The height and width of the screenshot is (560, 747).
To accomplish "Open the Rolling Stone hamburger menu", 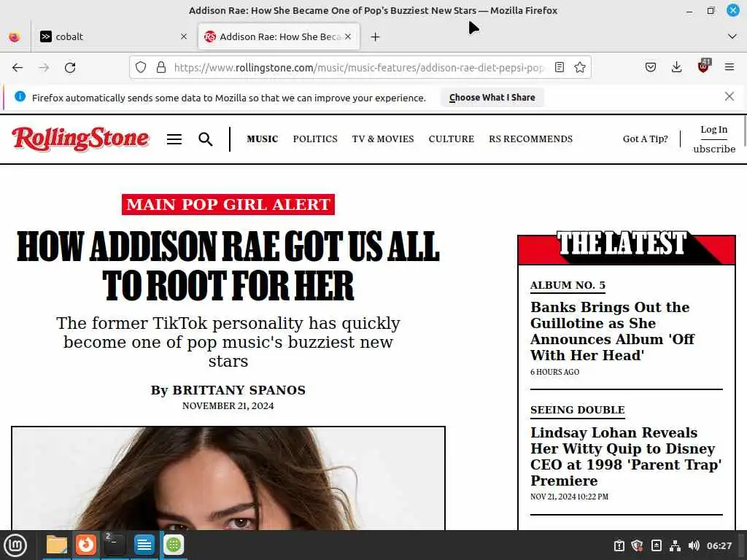I will 174,139.
